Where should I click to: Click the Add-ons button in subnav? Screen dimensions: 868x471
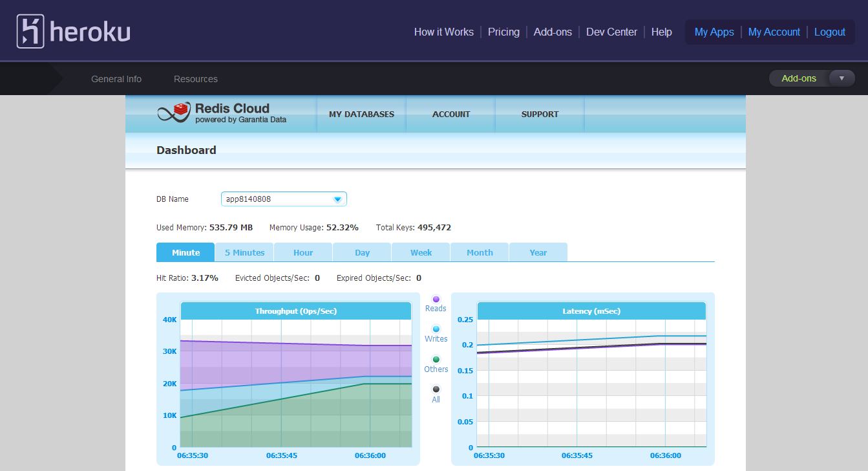[x=799, y=78]
